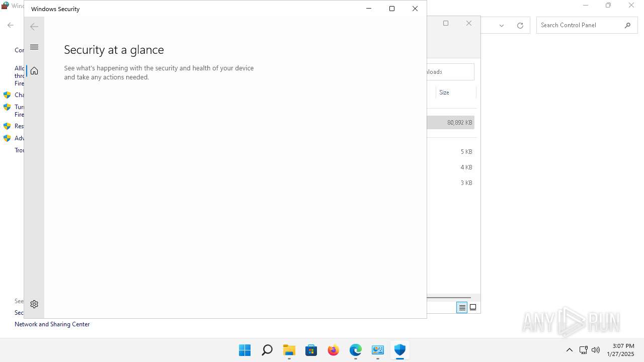Launch Firefox from taskbar
This screenshot has width=644, height=362.
click(334, 350)
